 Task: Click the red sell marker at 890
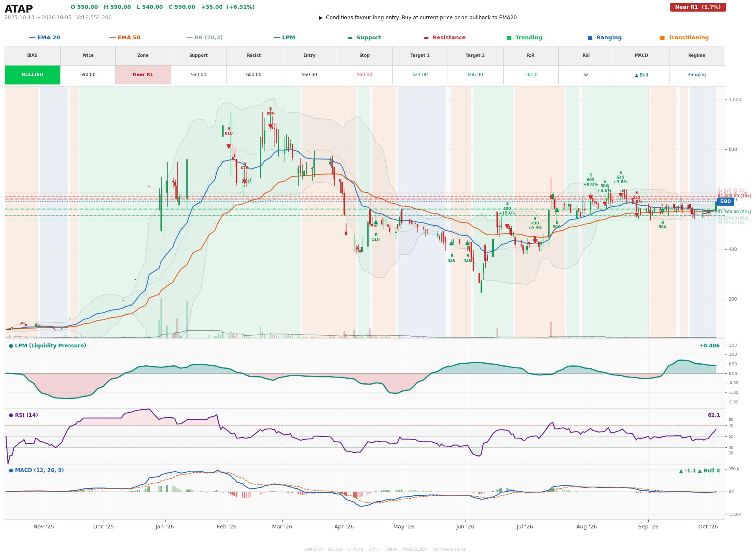(270, 126)
